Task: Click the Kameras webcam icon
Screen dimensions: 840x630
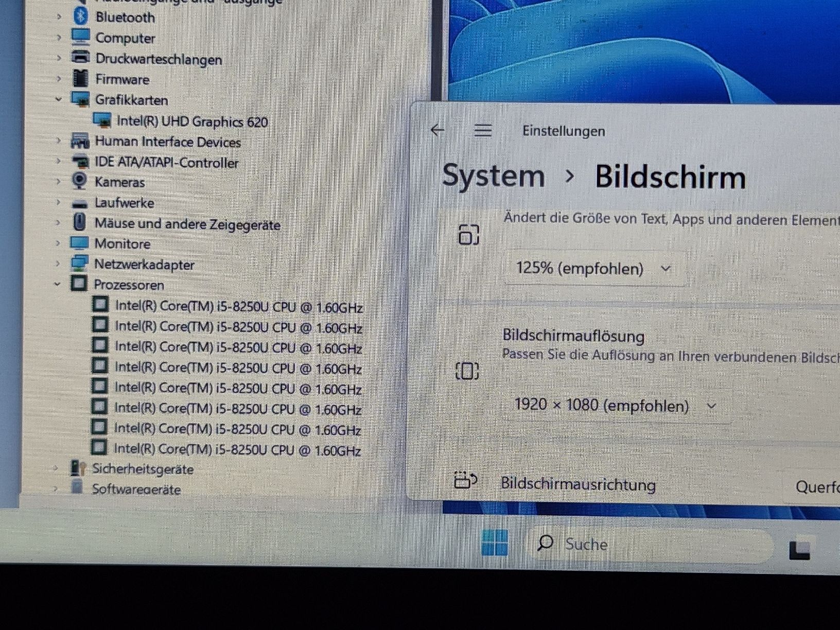Action: pos(79,181)
